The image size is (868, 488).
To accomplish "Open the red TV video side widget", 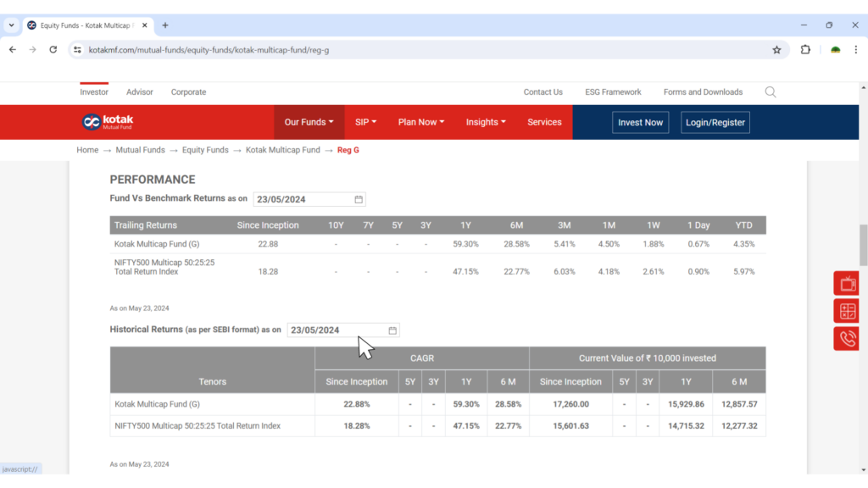I will (x=847, y=283).
